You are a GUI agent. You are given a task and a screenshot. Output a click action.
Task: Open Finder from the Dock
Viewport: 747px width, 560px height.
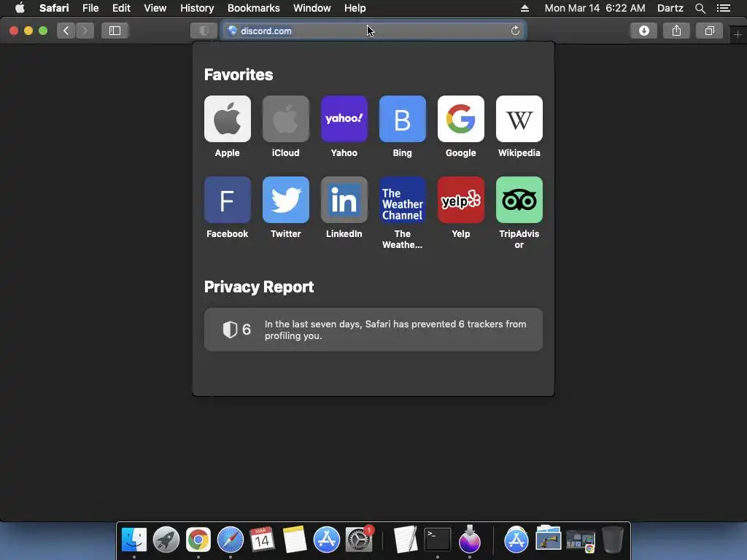[x=134, y=540]
